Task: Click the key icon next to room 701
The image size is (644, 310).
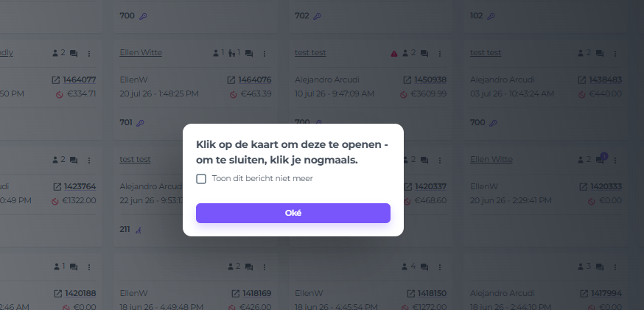Action: click(140, 123)
